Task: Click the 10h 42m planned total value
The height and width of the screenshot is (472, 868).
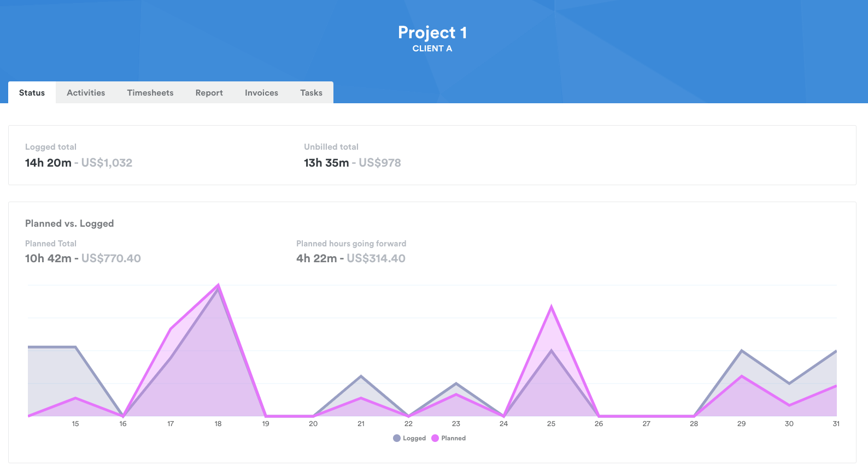Action: tap(48, 258)
